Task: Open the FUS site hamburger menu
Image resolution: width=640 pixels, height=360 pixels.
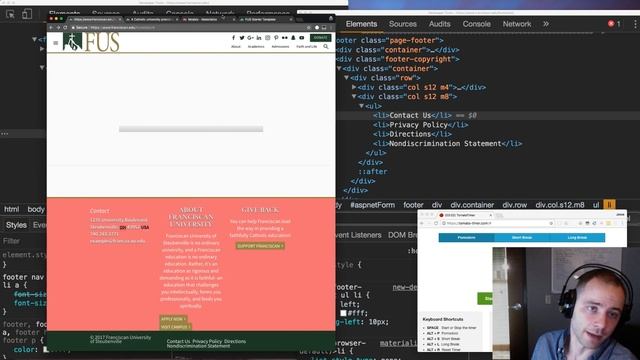Action: click(56, 42)
